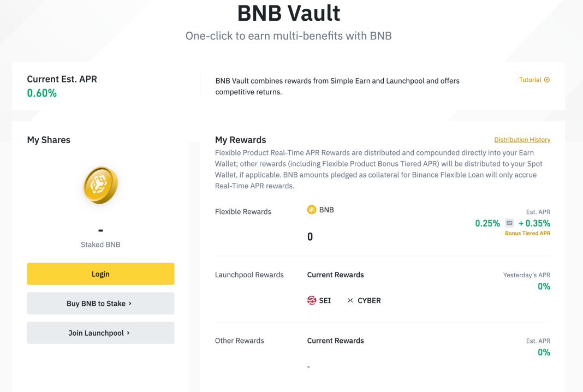Viewport: 583px width, 392px height.
Task: Open the Distribution History link
Action: point(522,139)
